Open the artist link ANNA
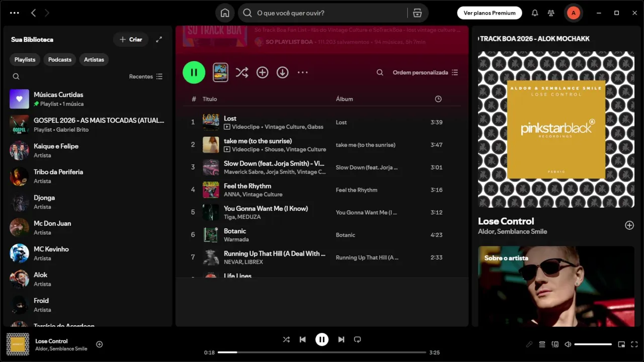Image resolution: width=644 pixels, height=362 pixels. [x=231, y=195]
